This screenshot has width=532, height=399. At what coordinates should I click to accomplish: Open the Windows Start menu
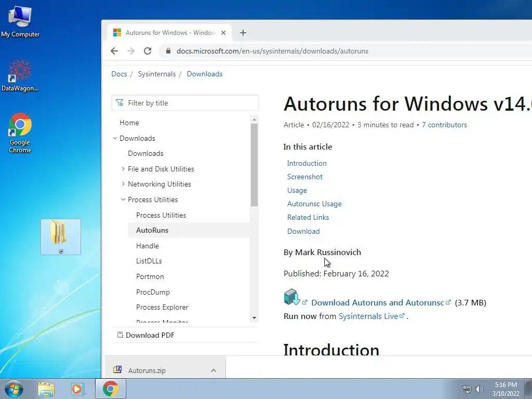(14, 389)
